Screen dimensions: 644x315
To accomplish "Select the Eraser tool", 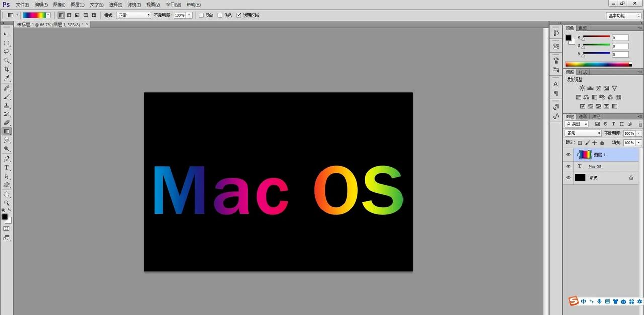I will click(x=7, y=123).
